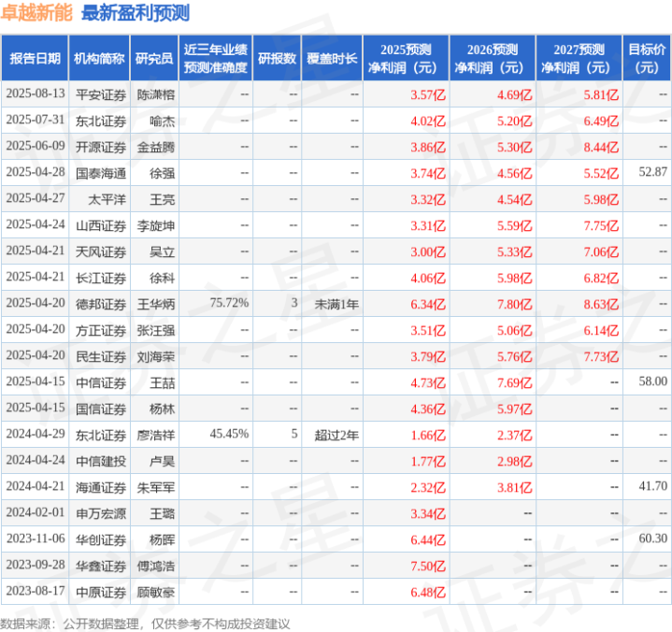Select the date 2024-04-29

pos(36,434)
